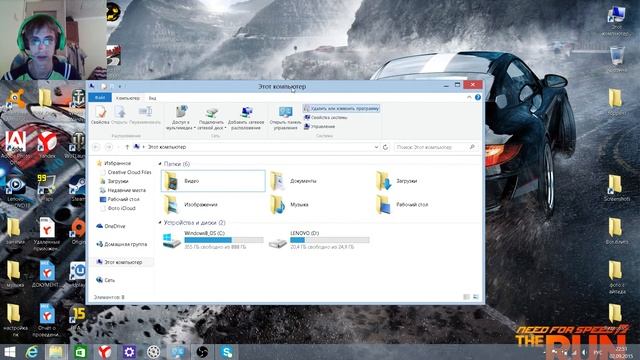
Task: Switch to details view icon in status bar
Action: coord(467,297)
